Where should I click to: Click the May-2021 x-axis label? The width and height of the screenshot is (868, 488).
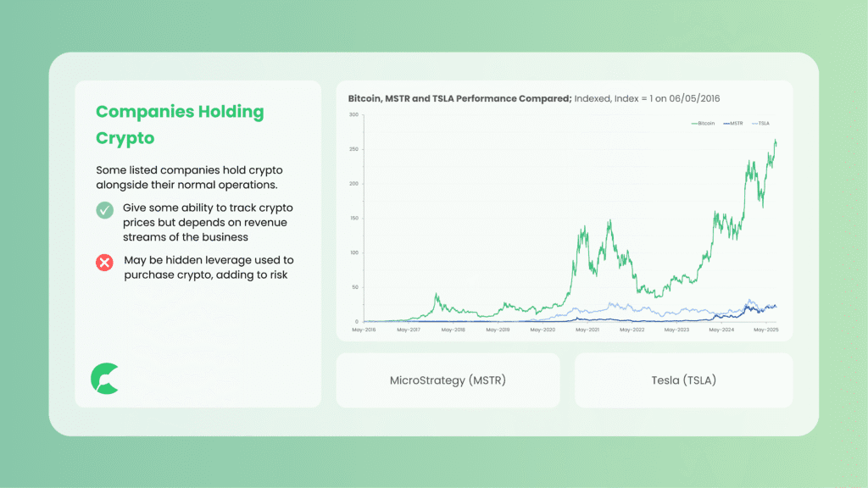click(587, 330)
